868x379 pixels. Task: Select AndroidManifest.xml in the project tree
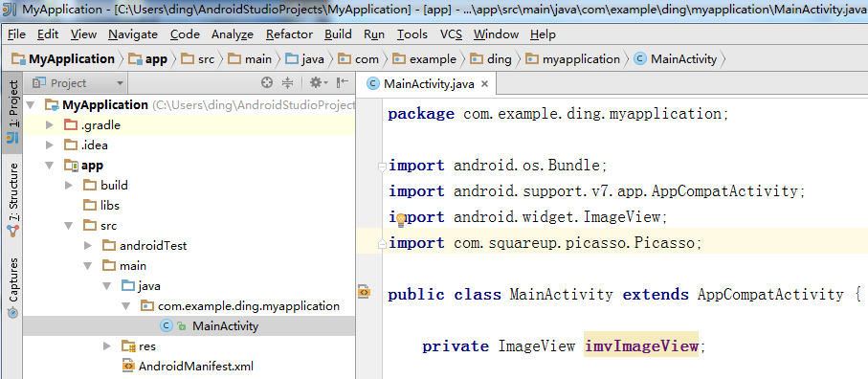(189, 366)
